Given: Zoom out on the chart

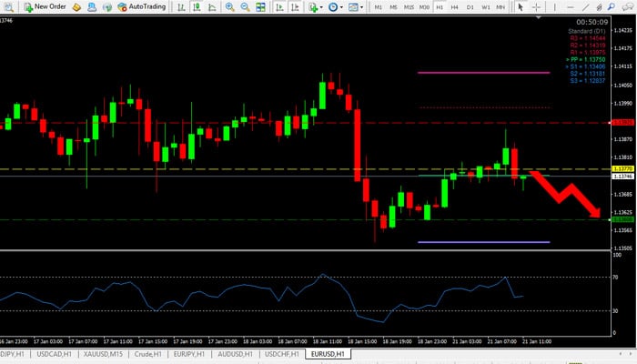Looking at the screenshot, I should 245,6.
